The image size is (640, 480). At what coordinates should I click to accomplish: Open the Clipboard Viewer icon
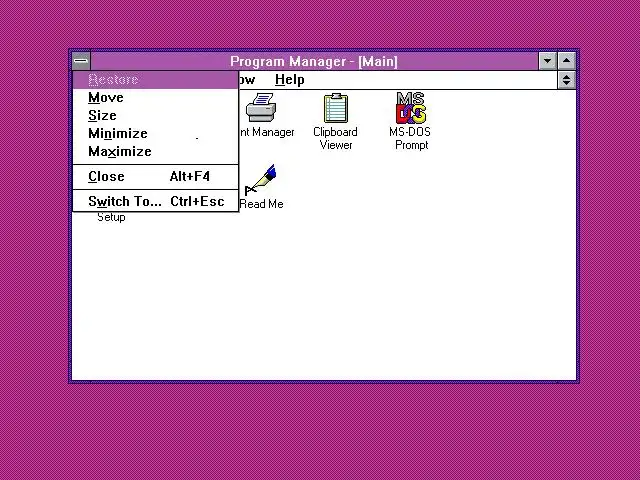[x=336, y=108]
